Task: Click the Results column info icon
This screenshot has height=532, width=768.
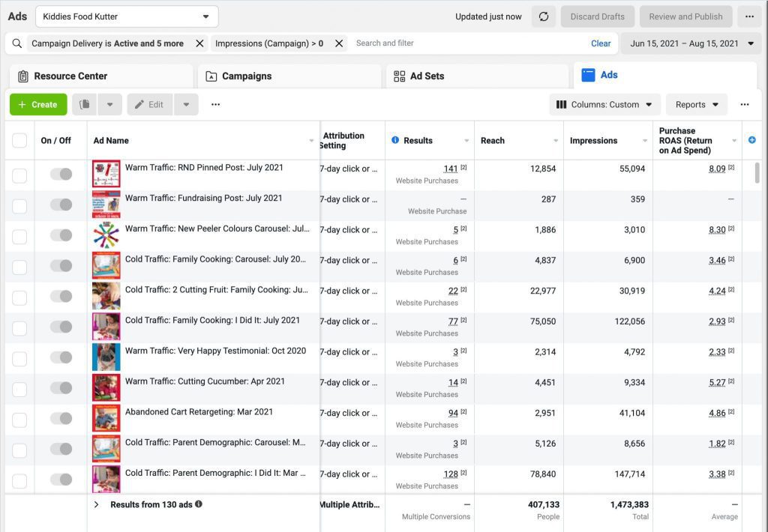Action: tap(395, 140)
